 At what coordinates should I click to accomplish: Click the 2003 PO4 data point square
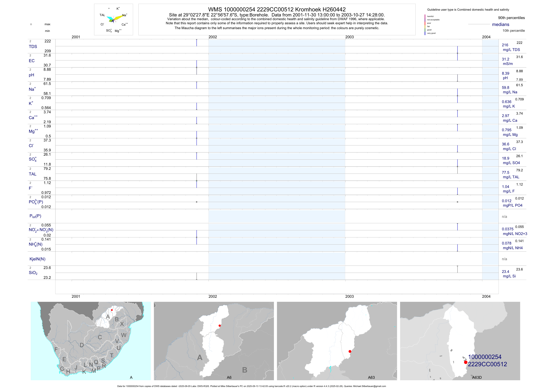458,202
